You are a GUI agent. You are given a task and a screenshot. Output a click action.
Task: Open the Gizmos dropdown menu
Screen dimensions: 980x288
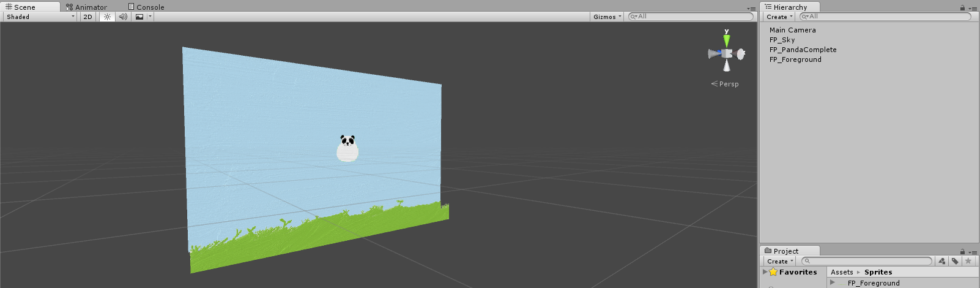[x=607, y=17]
